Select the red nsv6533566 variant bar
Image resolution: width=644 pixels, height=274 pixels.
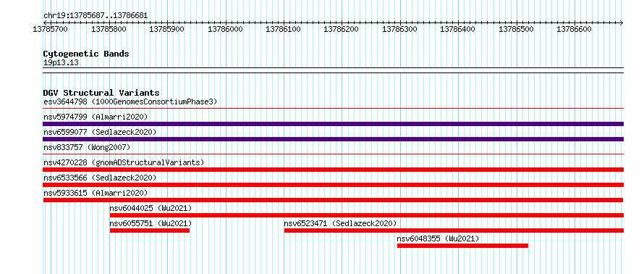pos(333,185)
